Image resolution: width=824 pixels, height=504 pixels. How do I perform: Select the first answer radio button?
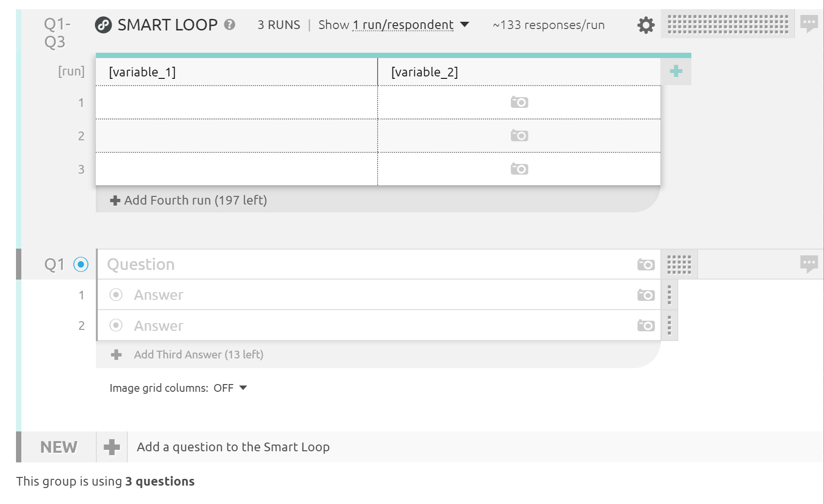[116, 295]
